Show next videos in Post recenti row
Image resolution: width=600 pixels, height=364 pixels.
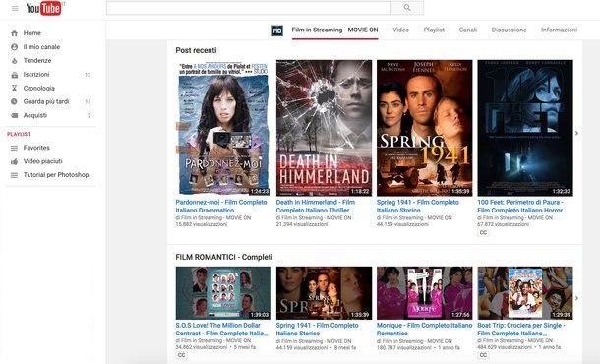click(576, 133)
